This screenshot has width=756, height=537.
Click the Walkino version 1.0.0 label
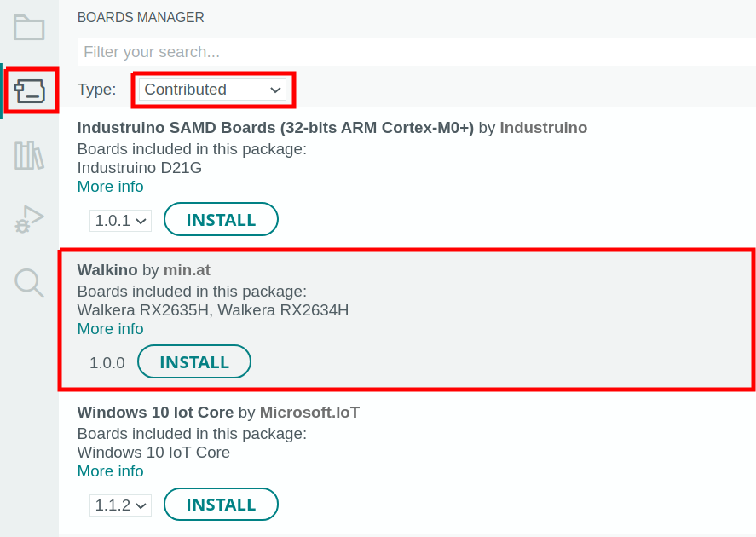[x=107, y=362]
